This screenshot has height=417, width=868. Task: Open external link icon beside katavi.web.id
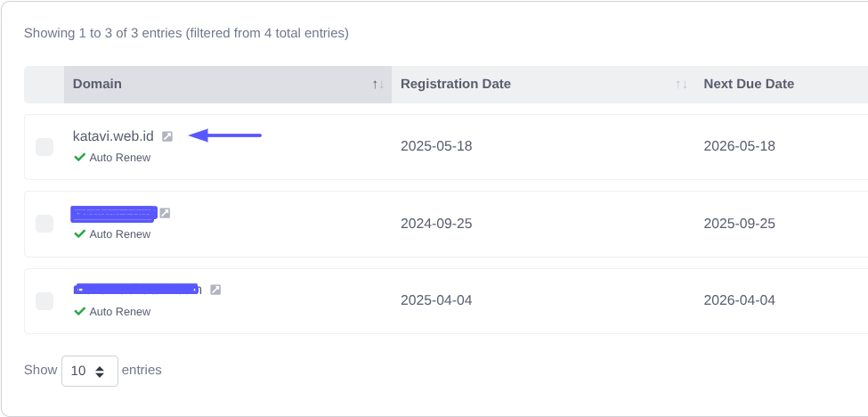167,136
